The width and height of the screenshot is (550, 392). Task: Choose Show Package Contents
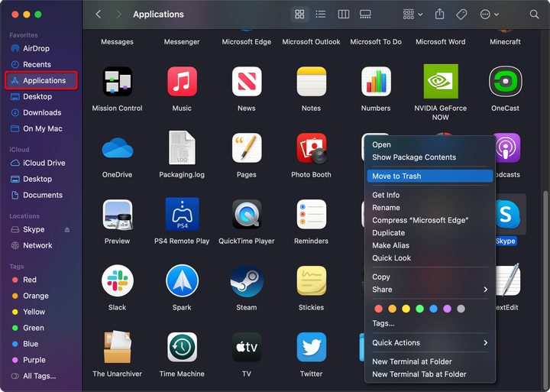click(x=429, y=157)
